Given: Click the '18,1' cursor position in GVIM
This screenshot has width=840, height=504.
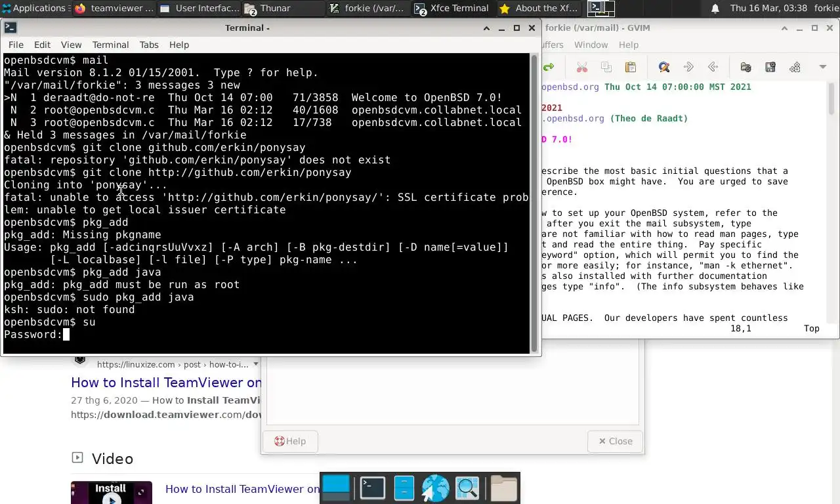Looking at the screenshot, I should pos(740,328).
